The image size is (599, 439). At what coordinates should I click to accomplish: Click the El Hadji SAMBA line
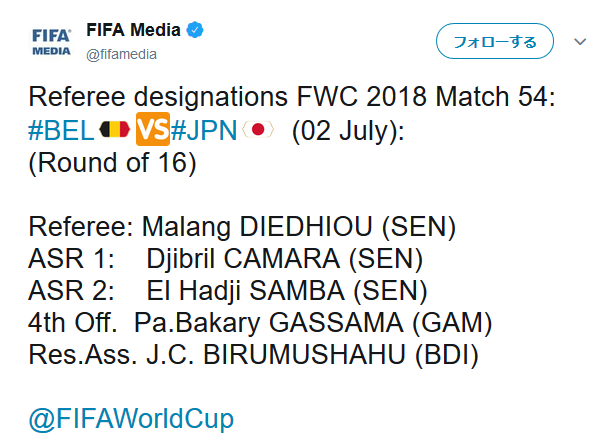pos(228,291)
